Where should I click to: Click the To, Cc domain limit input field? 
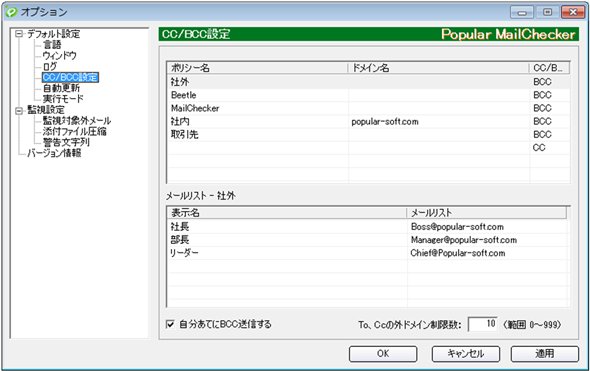click(x=483, y=324)
